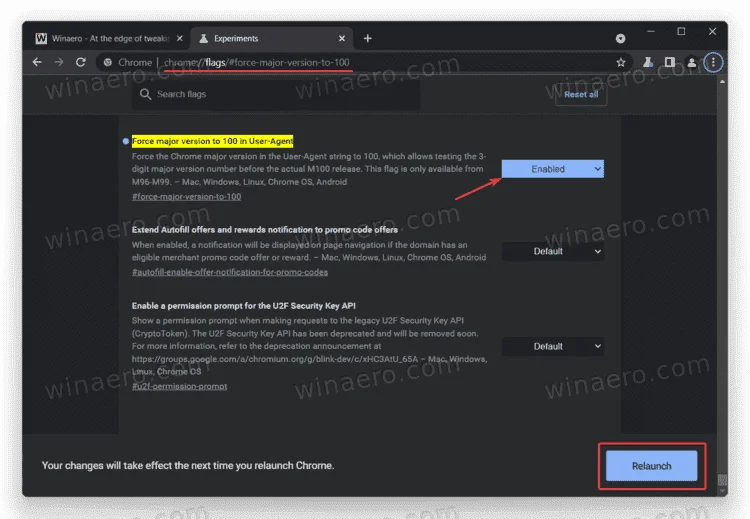Open the Experiments flask icon in the toolbar

coord(648,62)
